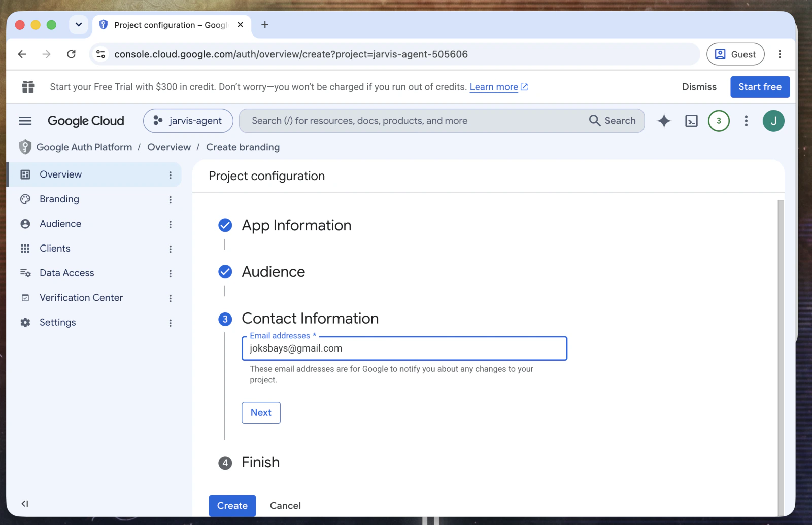This screenshot has width=812, height=525.
Task: Go forward in browser history
Action: (x=47, y=54)
